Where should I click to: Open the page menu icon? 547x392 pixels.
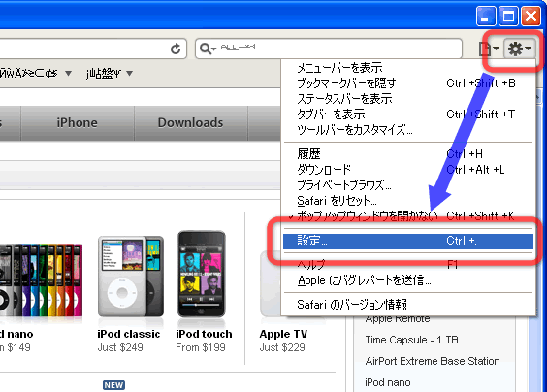[x=489, y=49]
